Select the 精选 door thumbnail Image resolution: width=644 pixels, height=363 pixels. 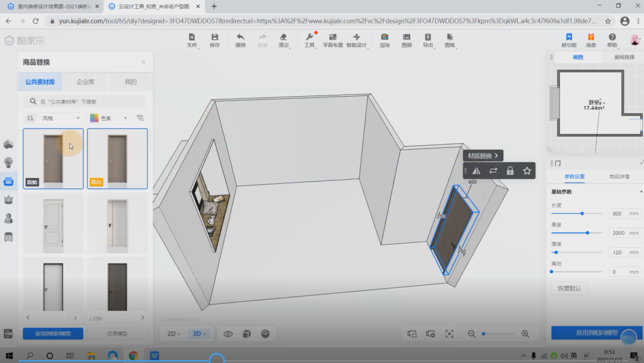pos(117,159)
